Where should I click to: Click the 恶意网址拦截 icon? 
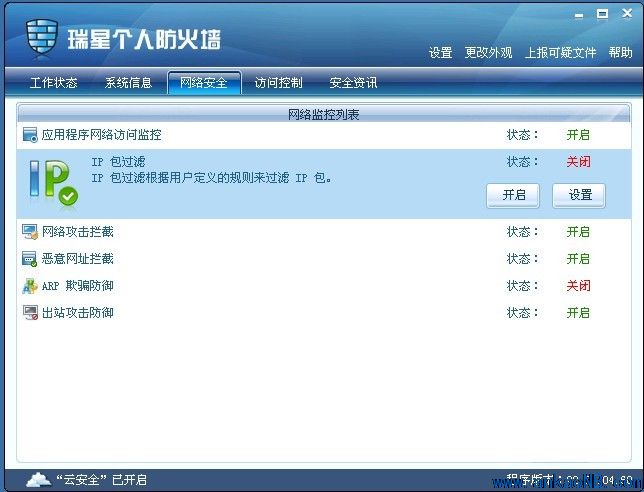30,259
